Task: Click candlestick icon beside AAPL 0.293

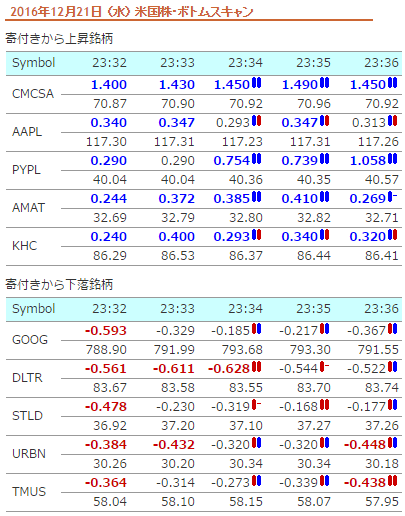Action: click(x=256, y=121)
